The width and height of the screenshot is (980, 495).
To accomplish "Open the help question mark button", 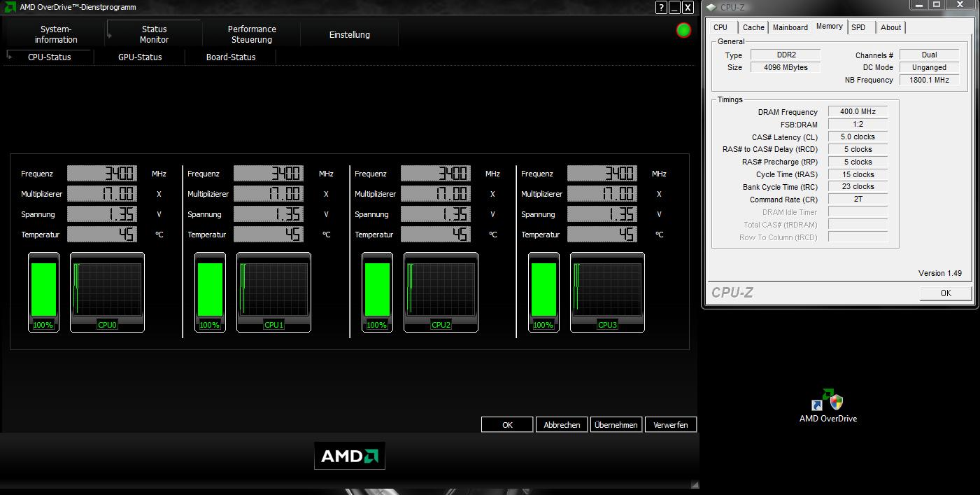I will coord(661,8).
